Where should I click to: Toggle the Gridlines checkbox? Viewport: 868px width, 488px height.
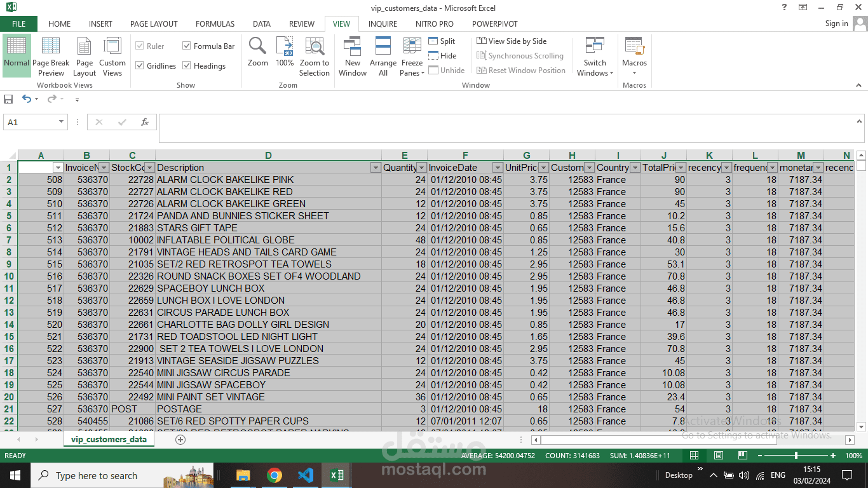click(x=140, y=66)
